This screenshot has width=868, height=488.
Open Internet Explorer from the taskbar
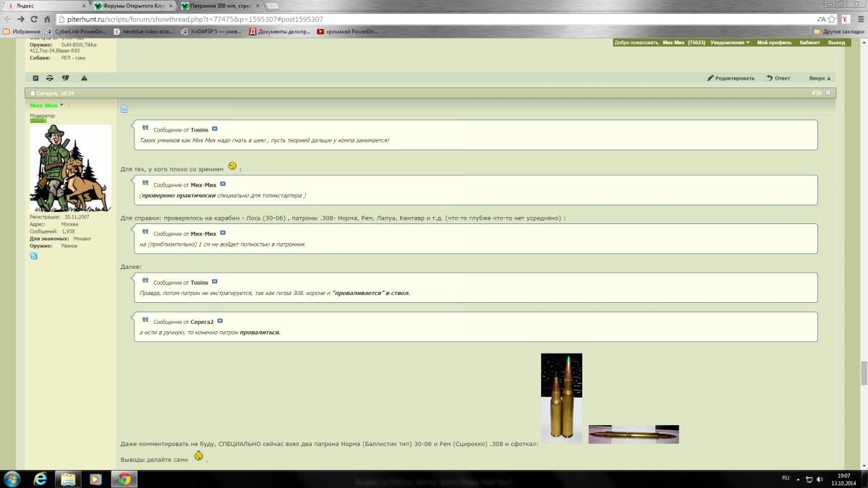pyautogui.click(x=40, y=479)
